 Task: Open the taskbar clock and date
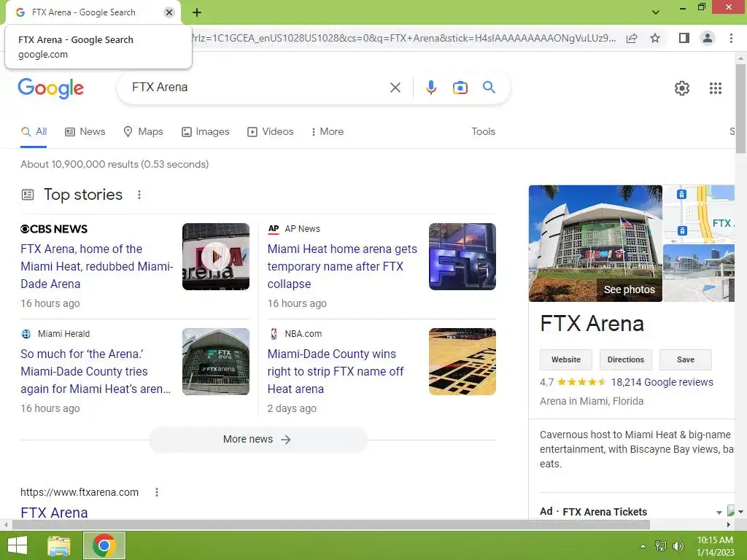tap(716, 546)
